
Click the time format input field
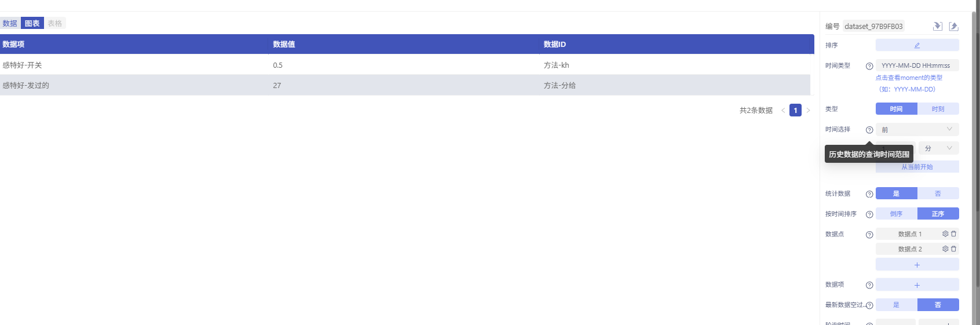tap(917, 65)
